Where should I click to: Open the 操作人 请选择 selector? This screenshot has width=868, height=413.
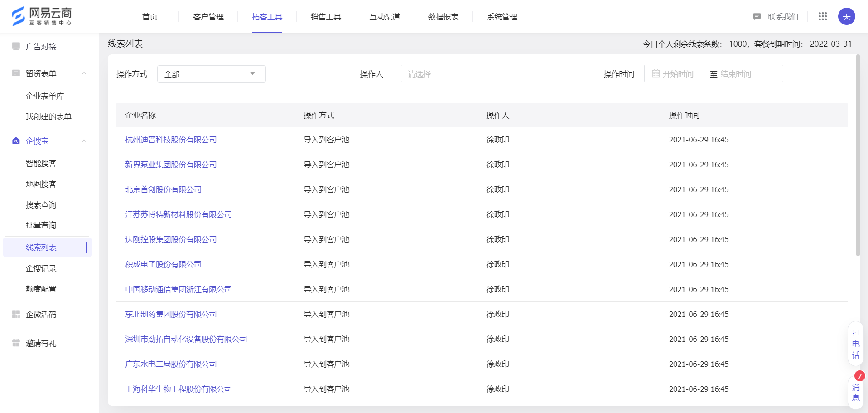(x=482, y=73)
